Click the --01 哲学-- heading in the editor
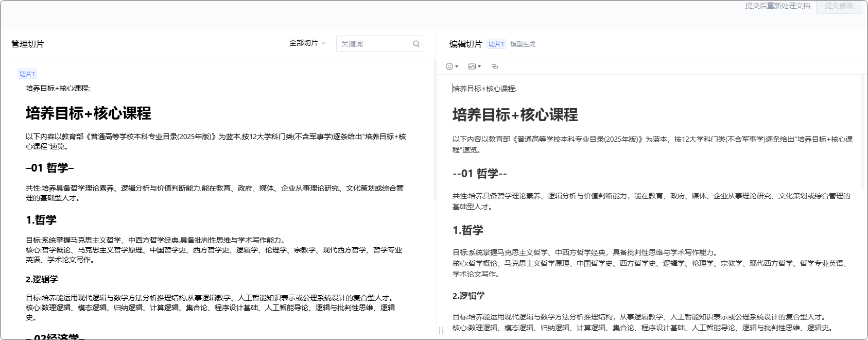Viewport: 868px width, 340px height. point(479,174)
